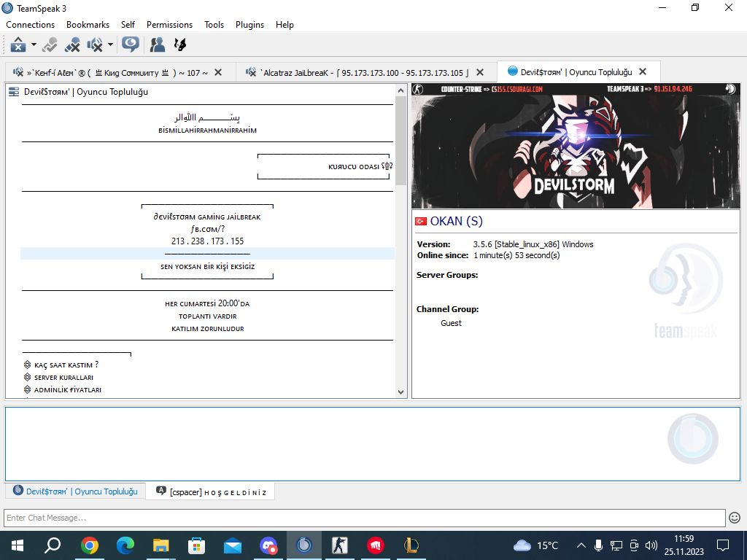
Task: Open the emoticon smiley picker
Action: pos(734,518)
